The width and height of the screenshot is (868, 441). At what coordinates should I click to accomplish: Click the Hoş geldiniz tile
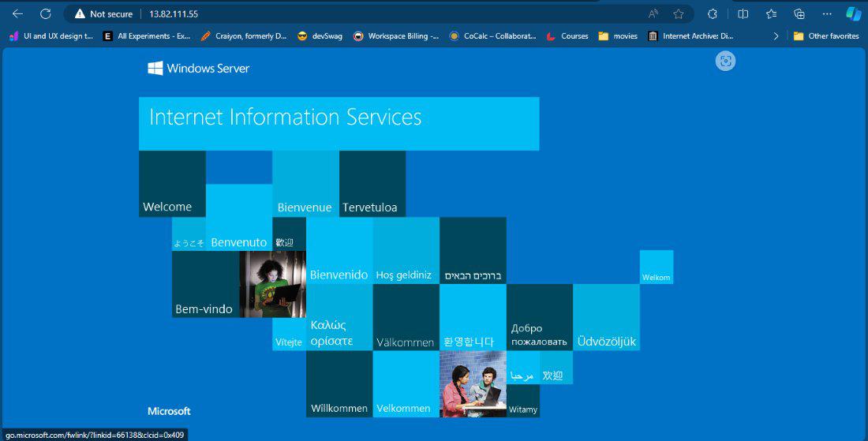[406, 251]
